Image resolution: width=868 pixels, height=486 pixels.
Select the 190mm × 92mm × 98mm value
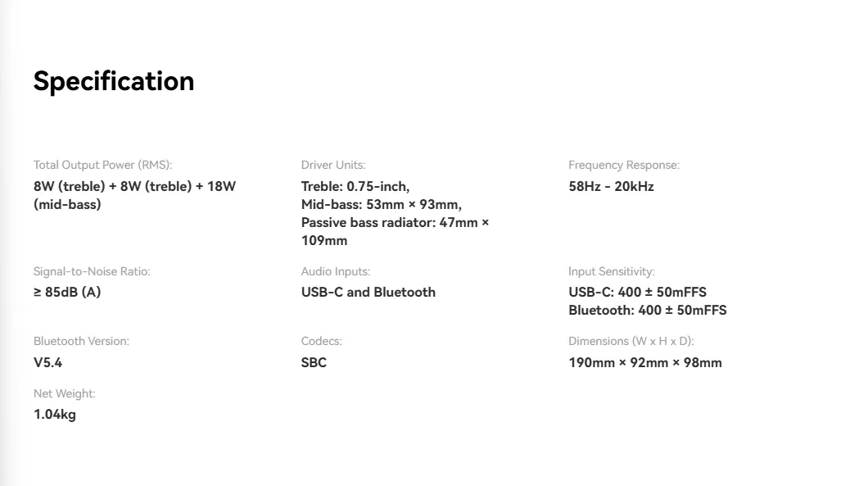(x=645, y=363)
